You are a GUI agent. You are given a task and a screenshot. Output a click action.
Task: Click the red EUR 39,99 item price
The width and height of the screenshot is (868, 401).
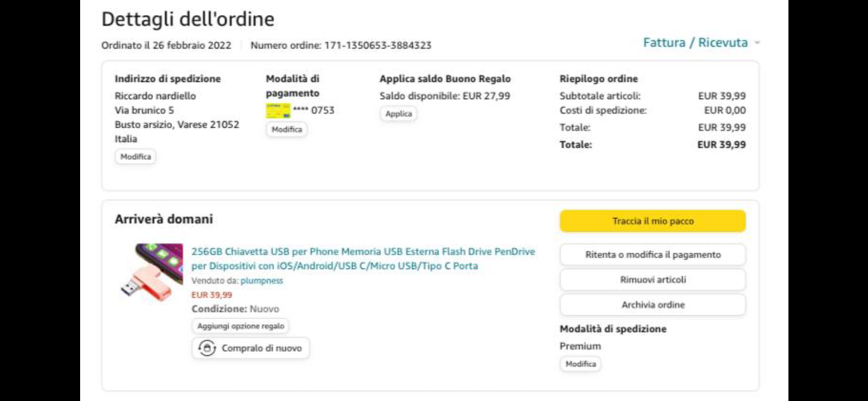pos(212,295)
